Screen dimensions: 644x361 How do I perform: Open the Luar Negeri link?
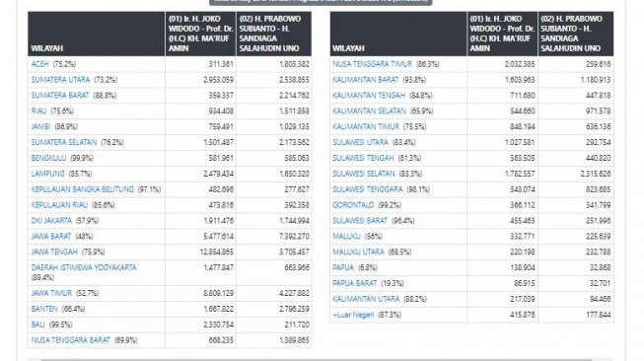(353, 315)
